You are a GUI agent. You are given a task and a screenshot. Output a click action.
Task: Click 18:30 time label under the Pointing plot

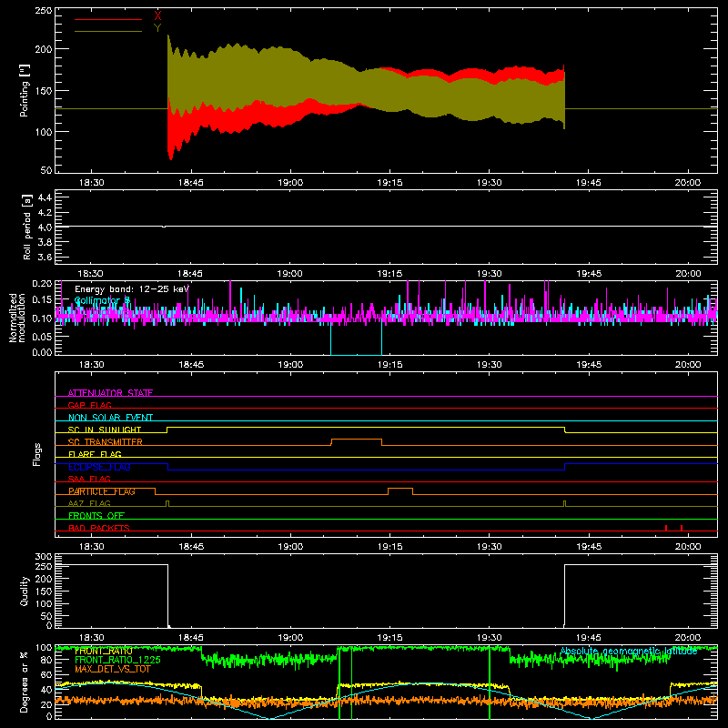(92, 183)
